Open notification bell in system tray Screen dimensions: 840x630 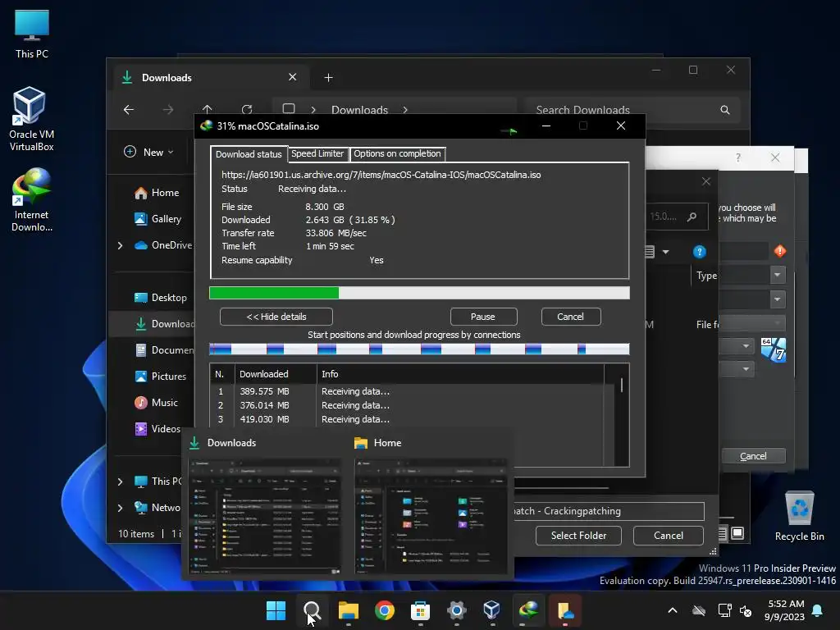[x=818, y=610]
